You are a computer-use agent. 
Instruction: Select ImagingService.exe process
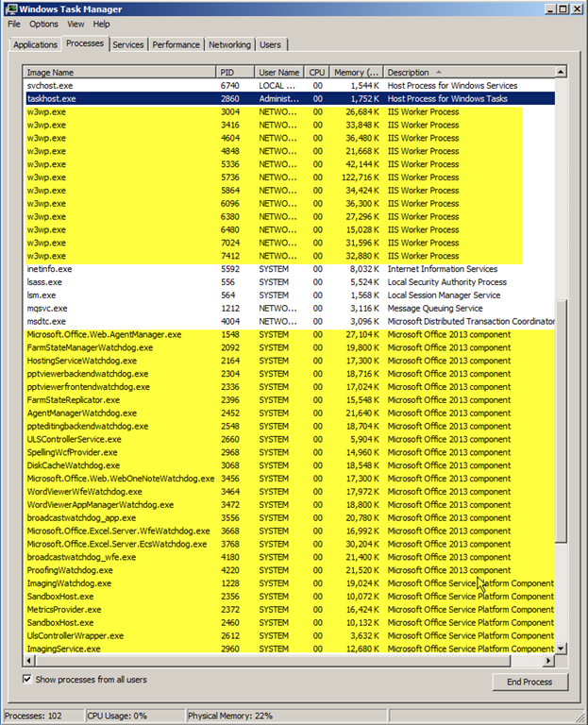[290, 649]
